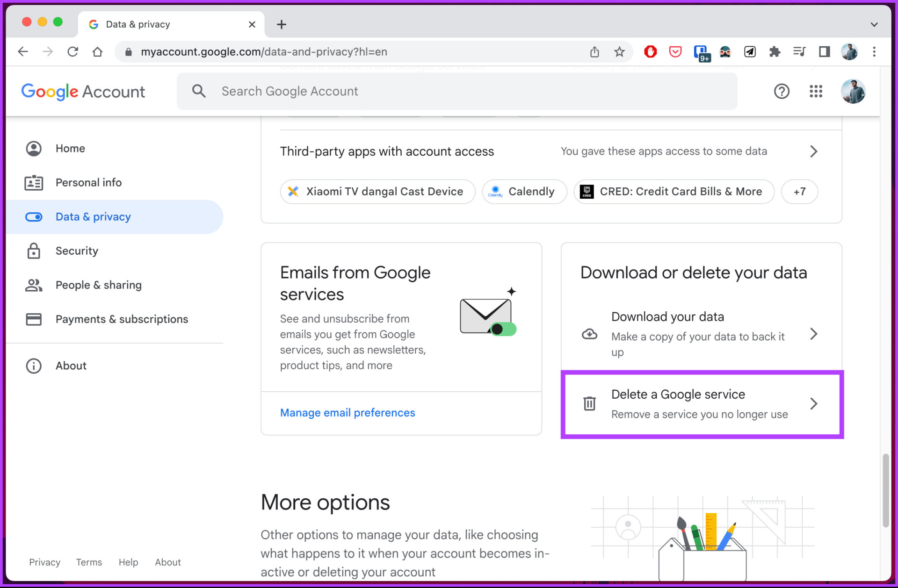
Task: Click the page vertical scrollbar
Action: coord(885,491)
